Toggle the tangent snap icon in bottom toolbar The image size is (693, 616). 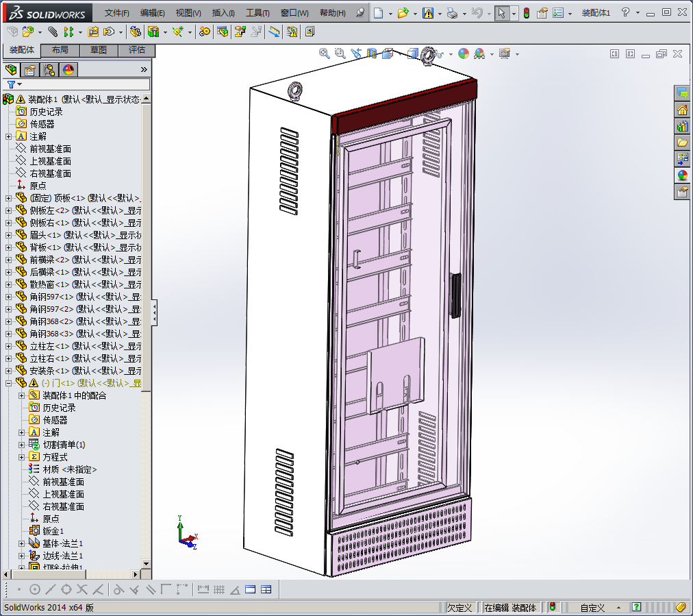[x=118, y=589]
